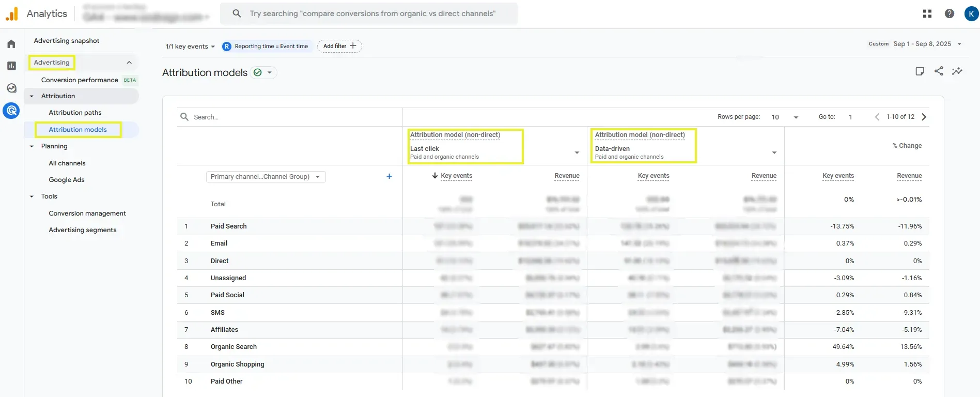Open Advertising snapshot
This screenshot has width=980, height=397.
pyautogui.click(x=67, y=41)
